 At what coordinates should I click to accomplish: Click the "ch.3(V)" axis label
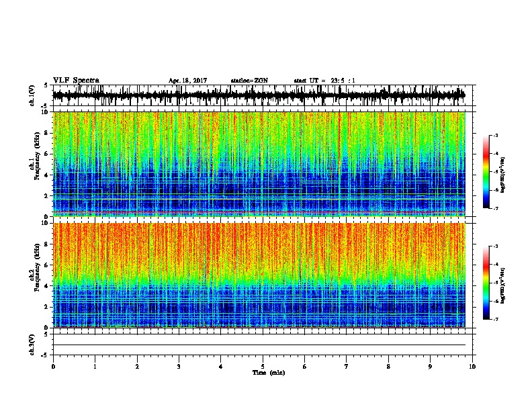[x=32, y=345]
